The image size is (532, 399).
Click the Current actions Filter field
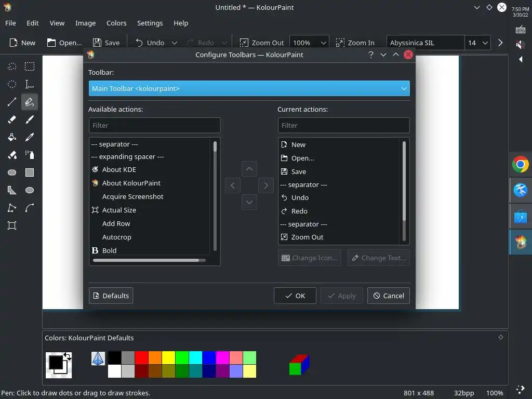coord(344,125)
